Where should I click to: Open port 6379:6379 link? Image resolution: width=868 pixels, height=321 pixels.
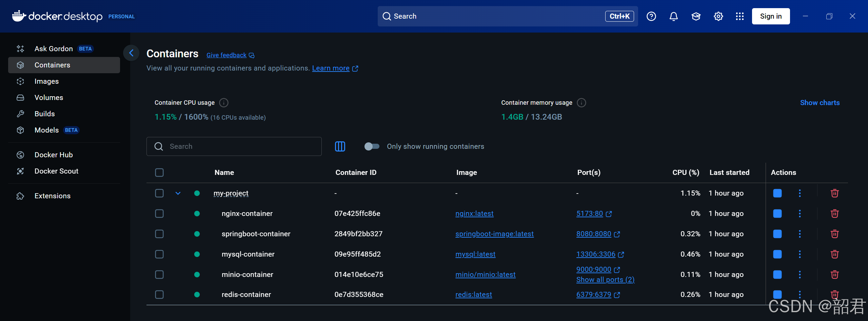tap(594, 295)
